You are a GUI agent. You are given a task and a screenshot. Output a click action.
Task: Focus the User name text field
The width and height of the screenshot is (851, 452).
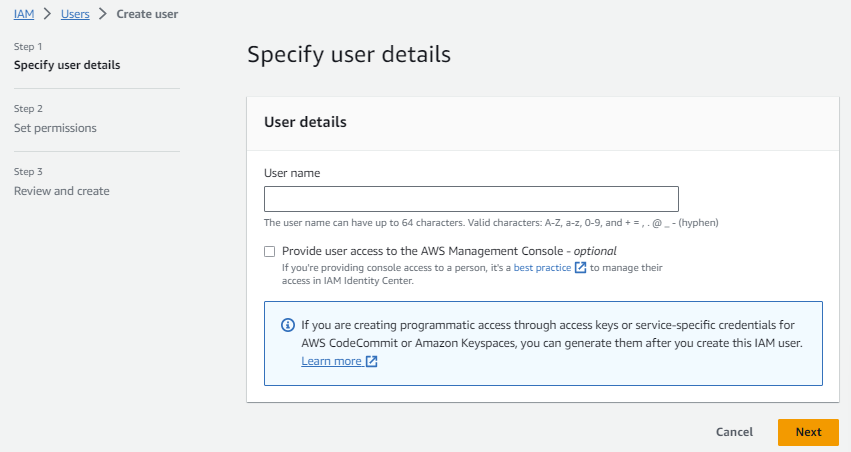(x=471, y=198)
